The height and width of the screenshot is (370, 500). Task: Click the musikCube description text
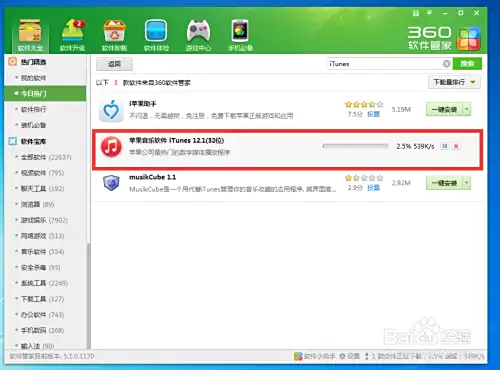233,189
